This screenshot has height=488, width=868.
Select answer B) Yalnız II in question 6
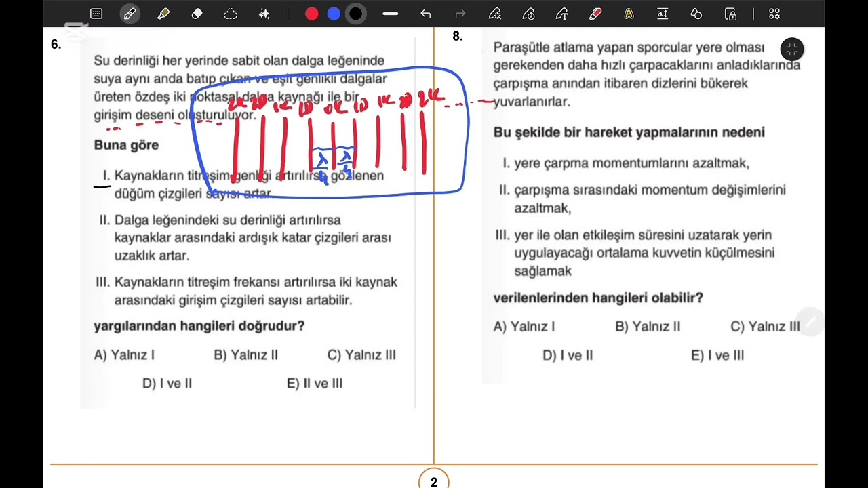246,354
